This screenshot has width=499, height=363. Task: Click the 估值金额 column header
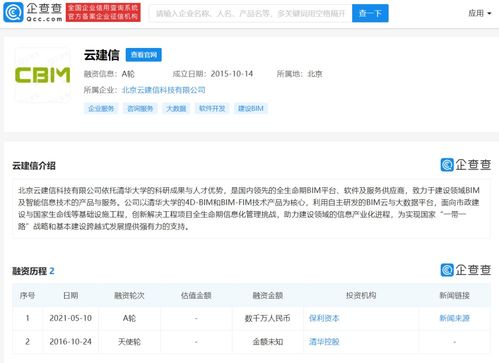(x=196, y=295)
